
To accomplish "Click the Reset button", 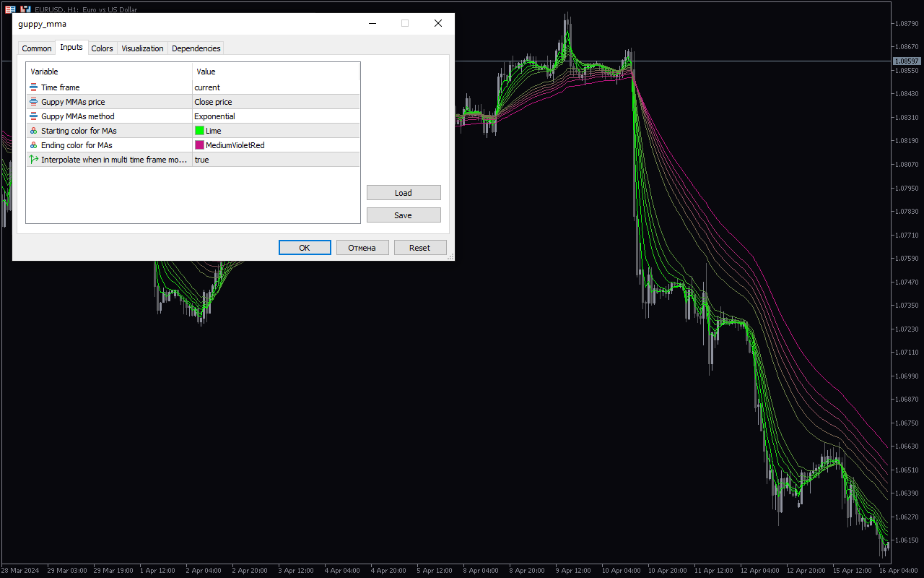I will tap(419, 248).
